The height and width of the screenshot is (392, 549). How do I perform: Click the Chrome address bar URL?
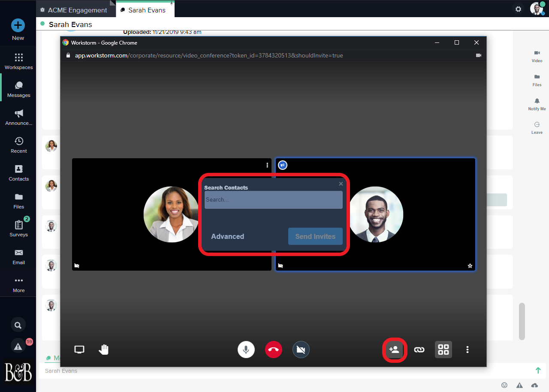[209, 55]
